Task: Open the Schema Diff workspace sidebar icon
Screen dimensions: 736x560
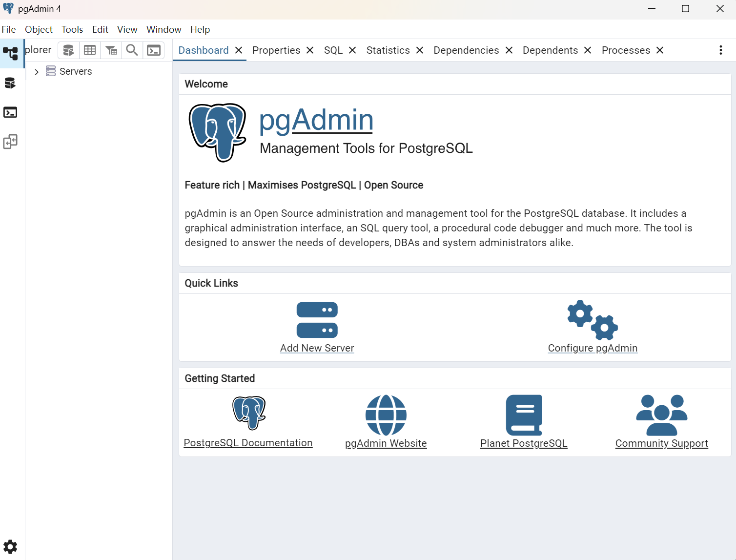Action: [10, 142]
